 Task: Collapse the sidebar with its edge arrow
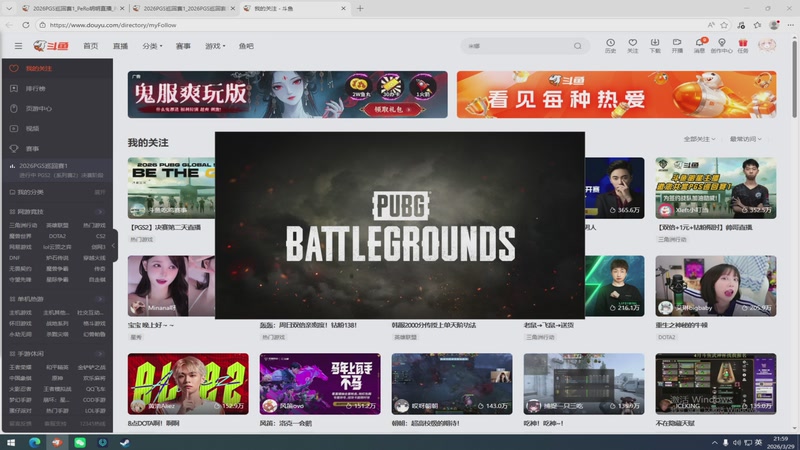(114, 245)
